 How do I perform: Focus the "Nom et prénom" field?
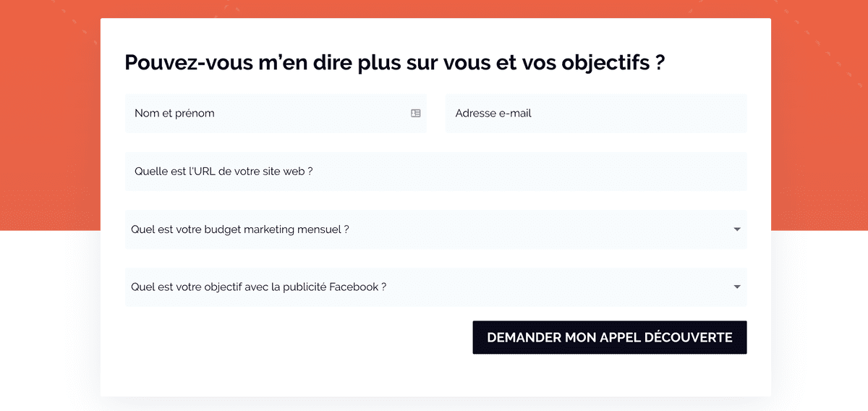tap(276, 114)
